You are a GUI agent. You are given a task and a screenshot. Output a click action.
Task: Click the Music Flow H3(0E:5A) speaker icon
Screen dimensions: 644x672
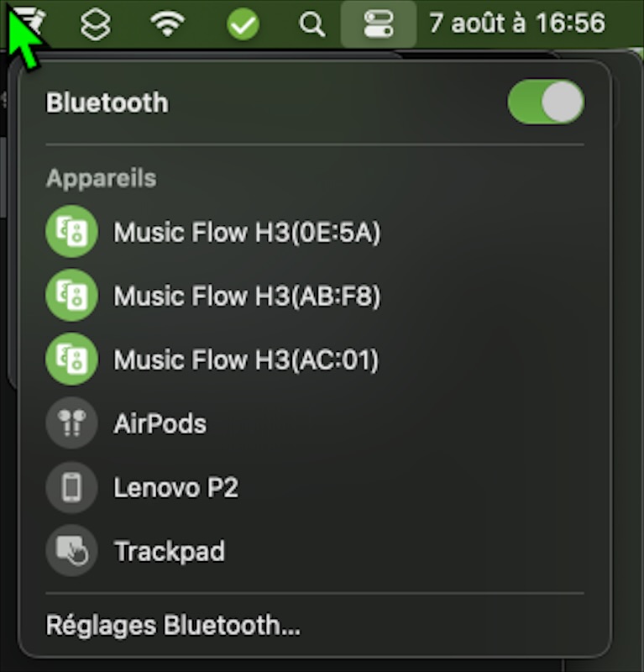[71, 232]
